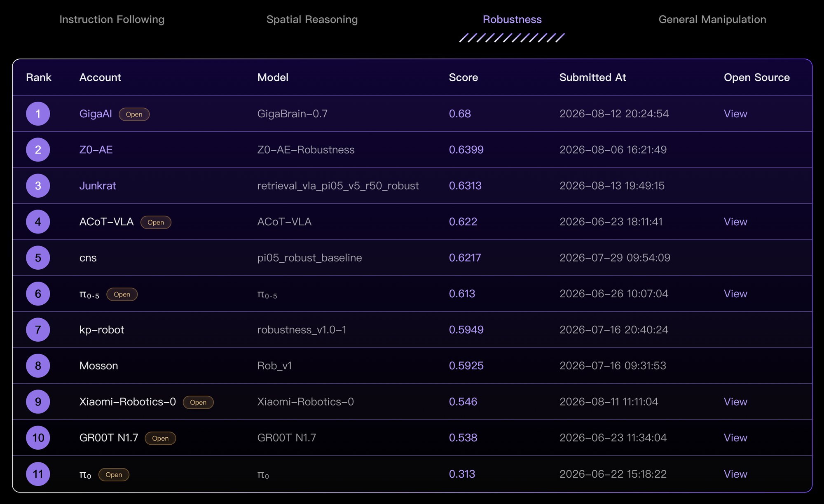Click Open badge next to GR00T N1.7 account
Screen dimensions: 824x504
pos(160,438)
